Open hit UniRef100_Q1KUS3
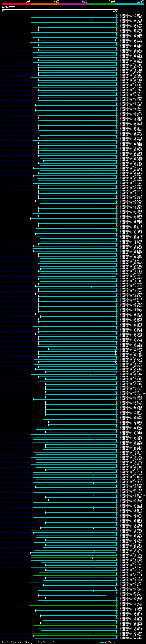Screen dimensions: 146x644 131,20
